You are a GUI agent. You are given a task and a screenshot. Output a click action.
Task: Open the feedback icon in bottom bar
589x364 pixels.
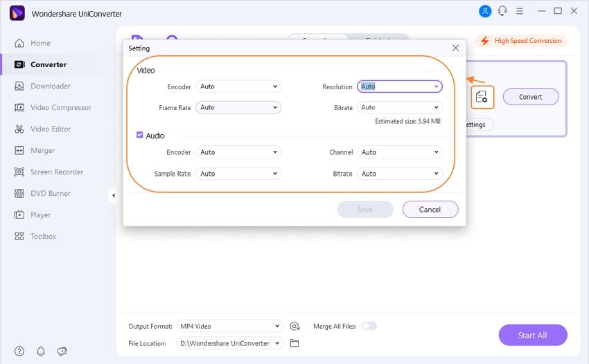[x=62, y=351]
